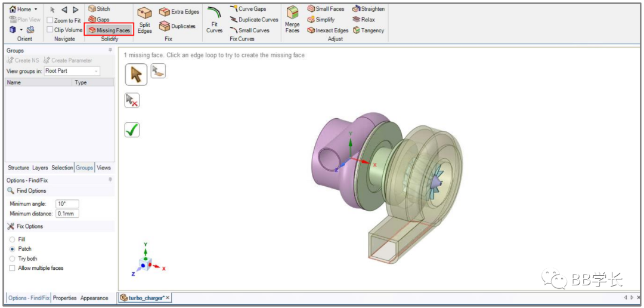Image resolution: width=644 pixels, height=308 pixels.
Task: Go to previous view with left triangle
Action: tap(64, 10)
